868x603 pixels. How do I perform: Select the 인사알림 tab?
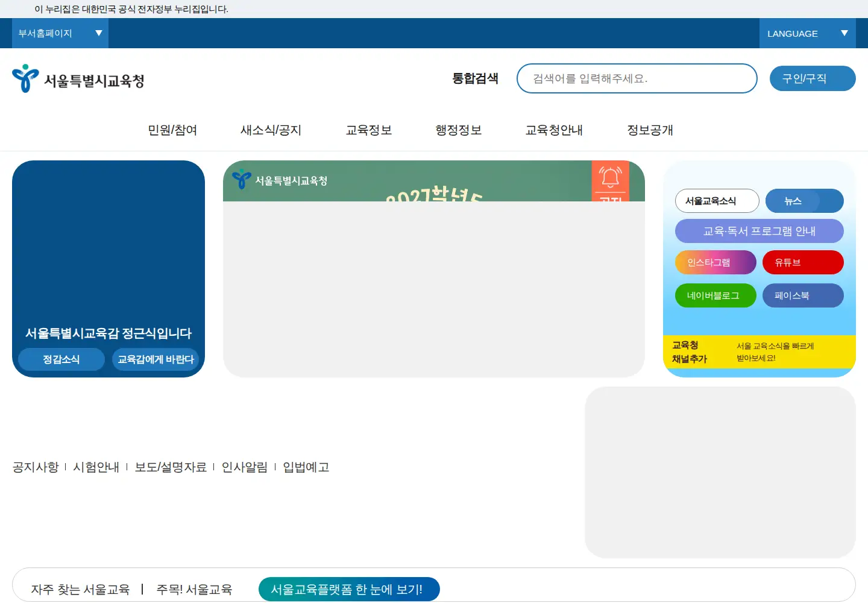tap(245, 467)
